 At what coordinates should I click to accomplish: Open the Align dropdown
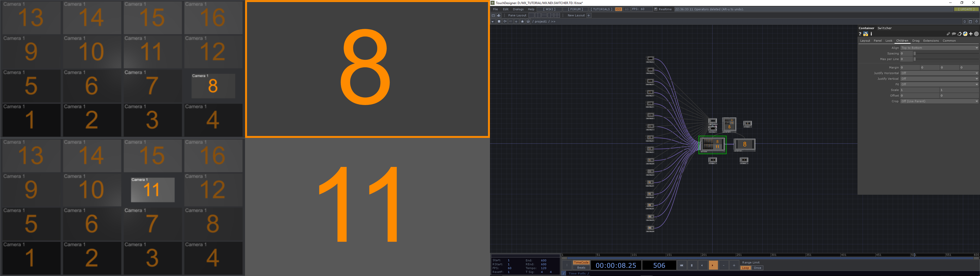coord(939,48)
